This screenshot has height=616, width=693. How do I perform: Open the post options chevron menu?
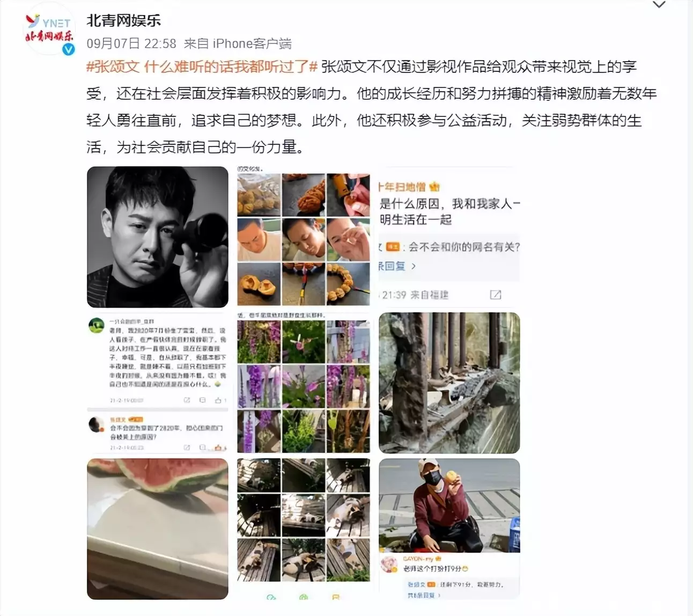[x=659, y=5]
